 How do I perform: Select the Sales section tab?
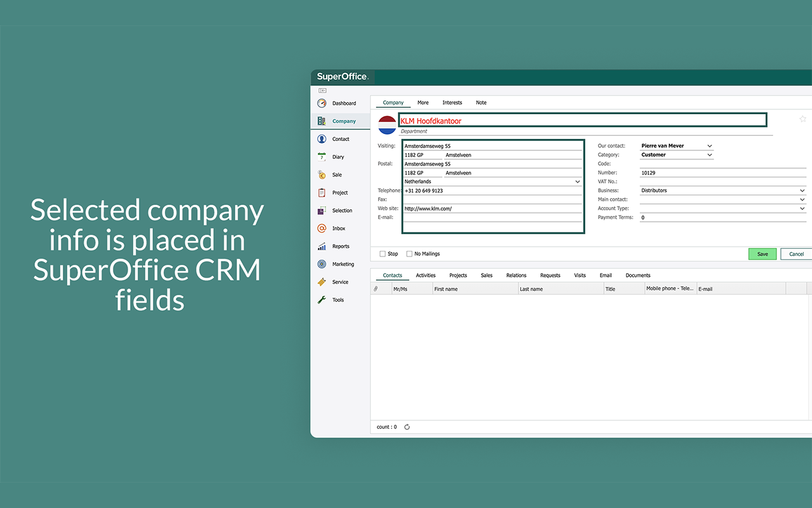[x=487, y=275]
